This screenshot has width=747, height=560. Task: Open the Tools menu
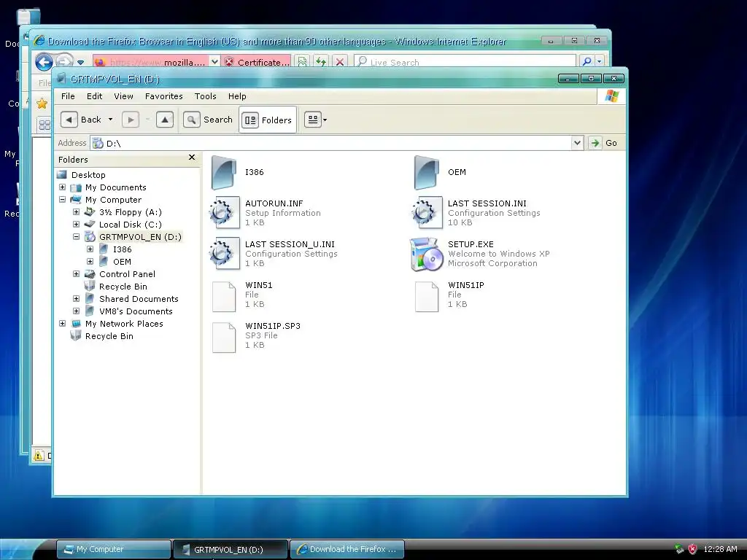point(205,96)
